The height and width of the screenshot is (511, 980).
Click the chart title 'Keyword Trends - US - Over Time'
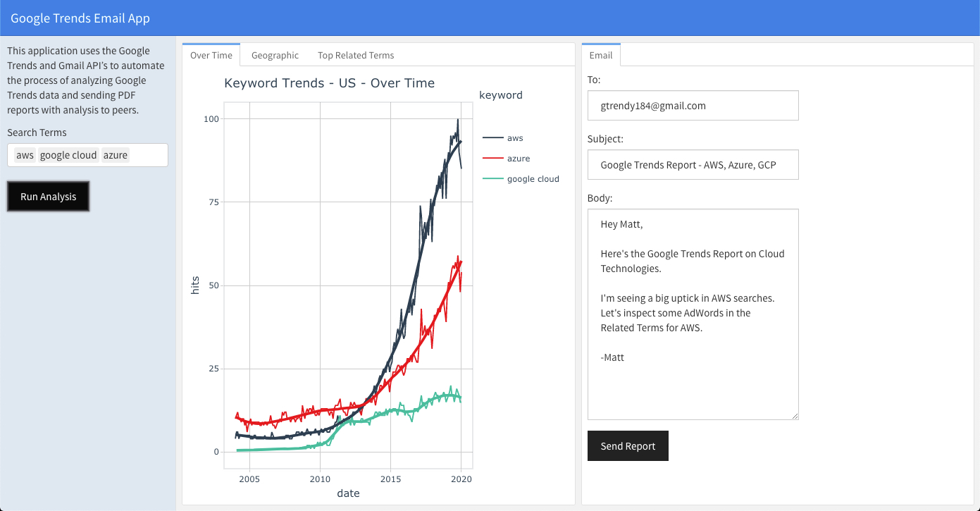[x=329, y=83]
